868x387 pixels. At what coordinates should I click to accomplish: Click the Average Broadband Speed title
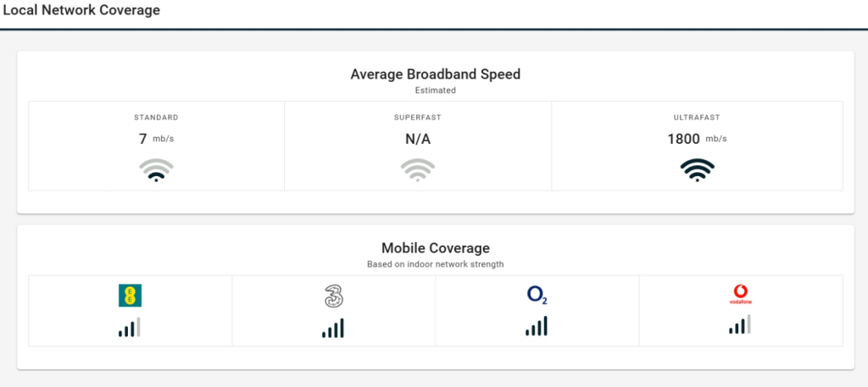[x=435, y=74]
